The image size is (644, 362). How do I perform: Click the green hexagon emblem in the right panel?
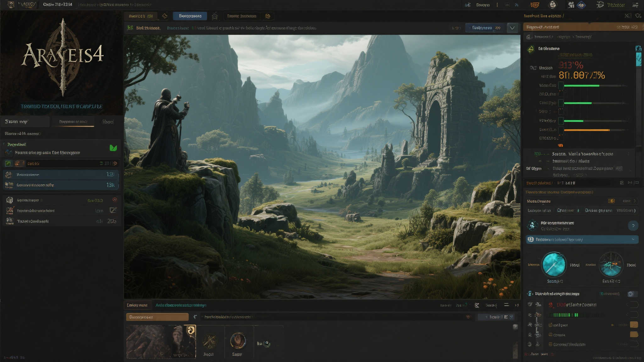pos(531,48)
